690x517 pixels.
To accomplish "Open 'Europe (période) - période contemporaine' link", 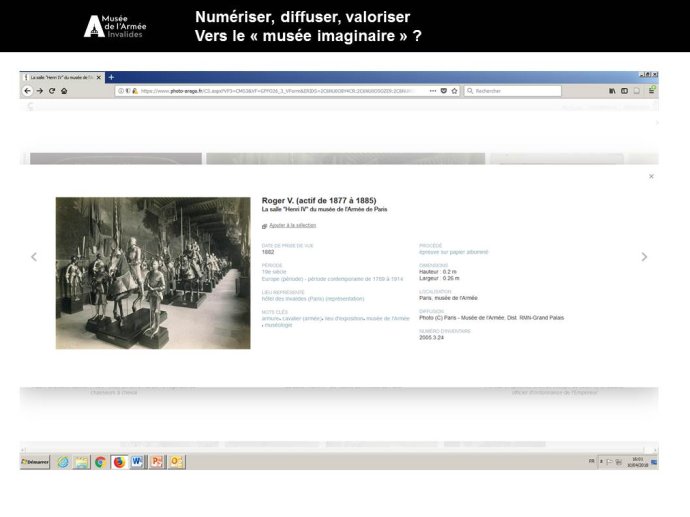I will click(332, 279).
